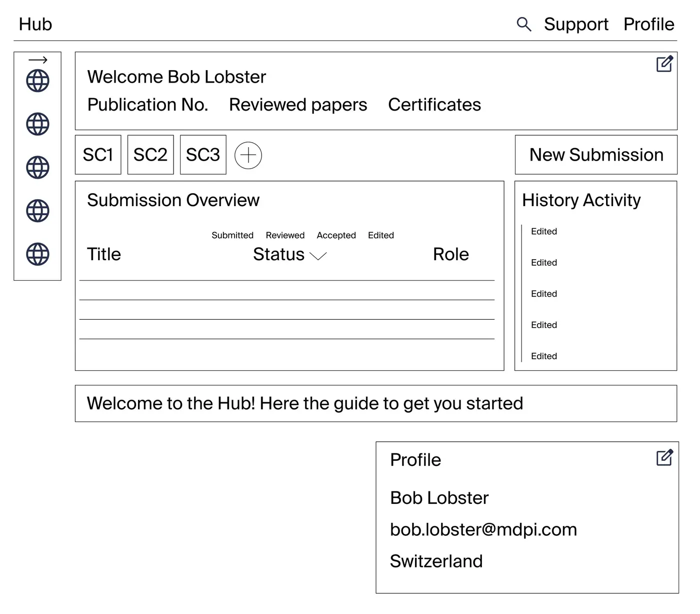Click Switzerland in Profile card
Image resolution: width=700 pixels, height=614 pixels.
[436, 561]
